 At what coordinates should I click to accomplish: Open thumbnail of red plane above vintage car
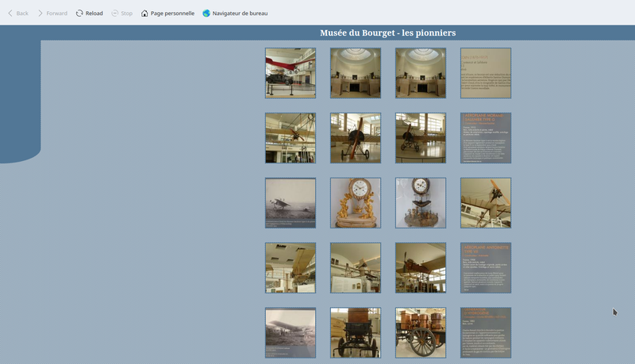[291, 73]
